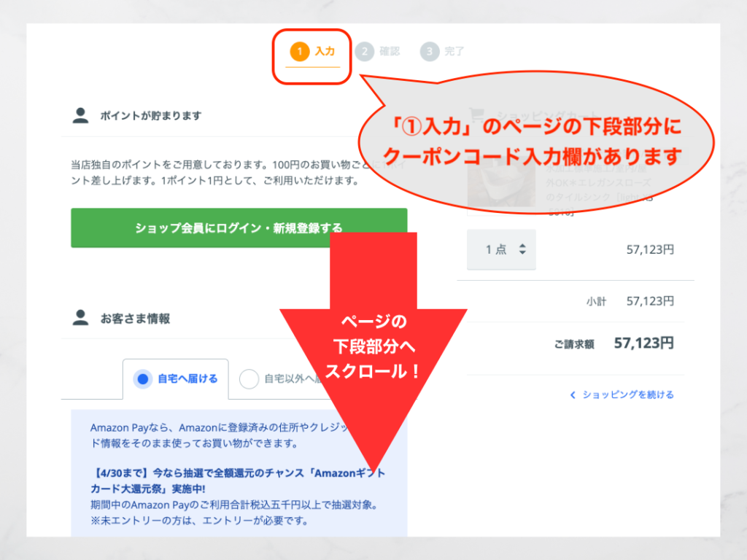Follow the ショッピングを続ける link
This screenshot has height=560, width=747.
click(627, 394)
